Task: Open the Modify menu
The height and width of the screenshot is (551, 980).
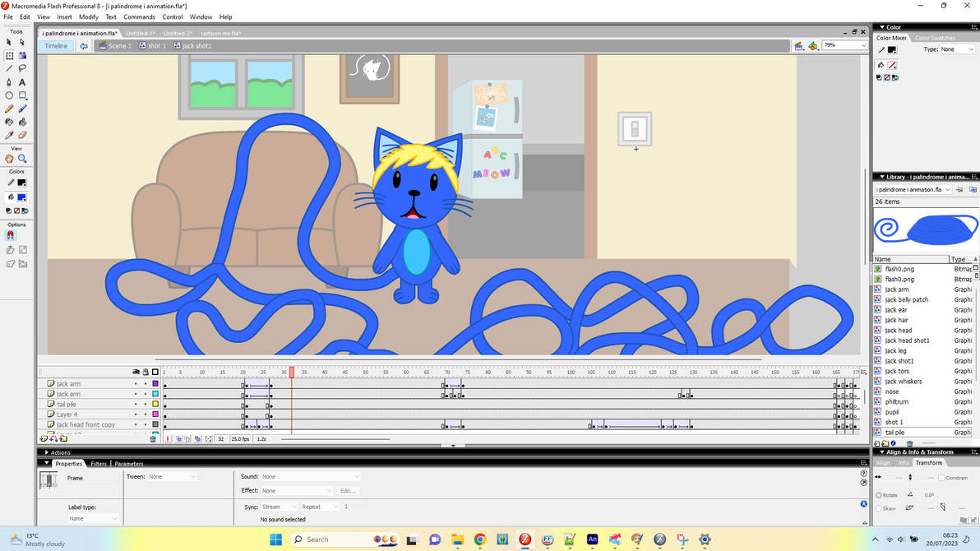Action: pyautogui.click(x=88, y=16)
